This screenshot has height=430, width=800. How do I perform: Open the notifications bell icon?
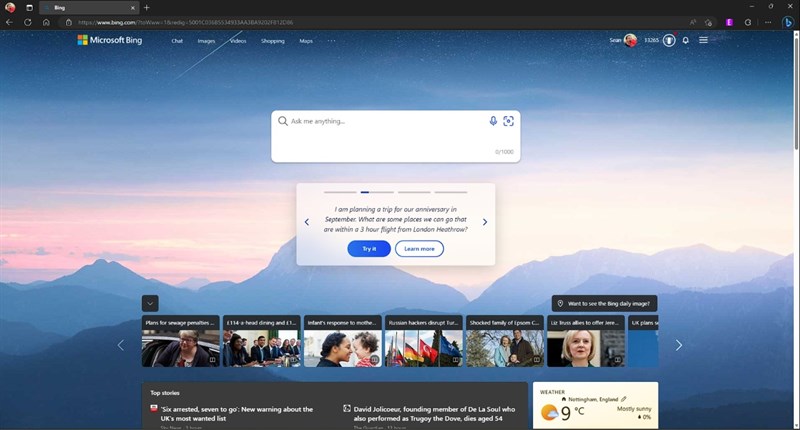click(x=686, y=40)
